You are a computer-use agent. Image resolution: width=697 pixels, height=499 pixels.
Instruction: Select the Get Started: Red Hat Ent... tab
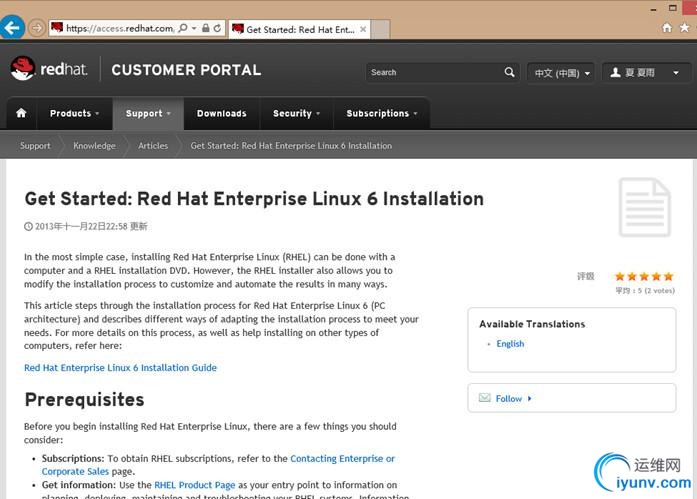click(x=300, y=29)
